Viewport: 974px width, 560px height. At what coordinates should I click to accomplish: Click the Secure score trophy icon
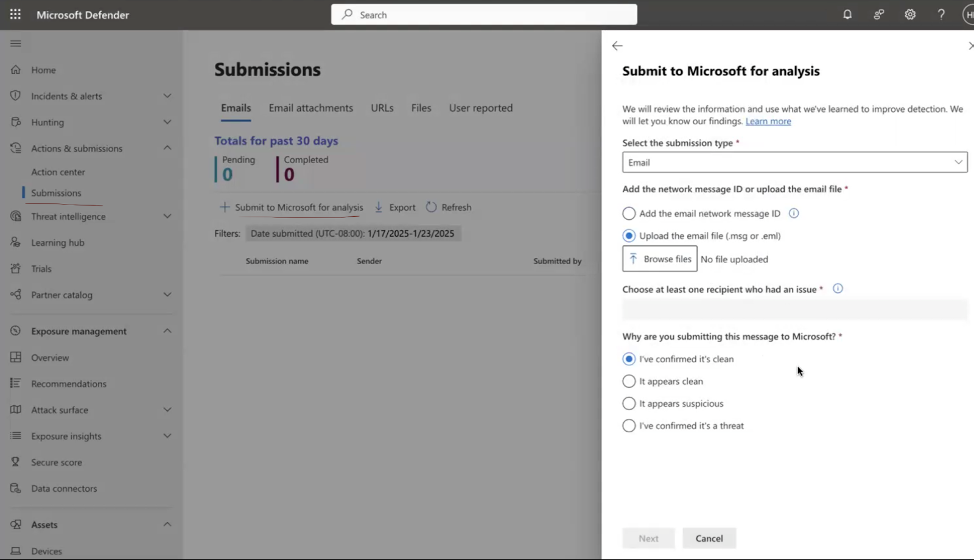point(16,462)
